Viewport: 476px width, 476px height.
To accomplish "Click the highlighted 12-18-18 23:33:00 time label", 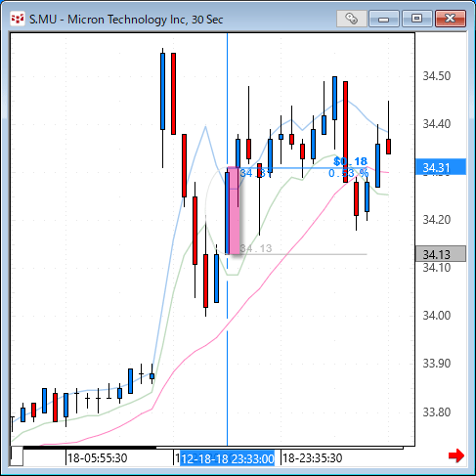I will (228, 458).
